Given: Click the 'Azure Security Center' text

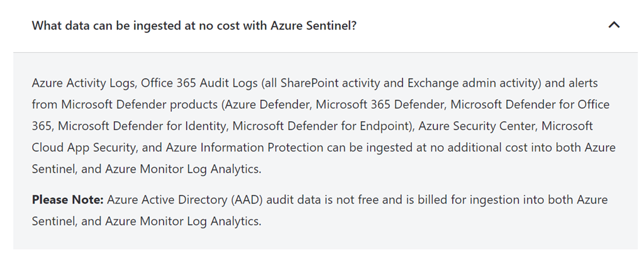Looking at the screenshot, I should tap(470, 126).
